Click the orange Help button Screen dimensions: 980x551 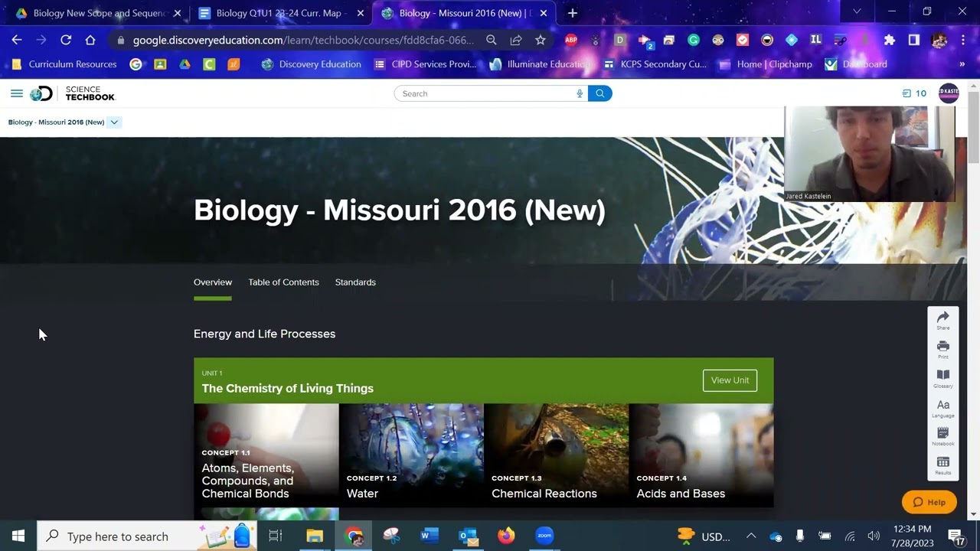point(929,502)
